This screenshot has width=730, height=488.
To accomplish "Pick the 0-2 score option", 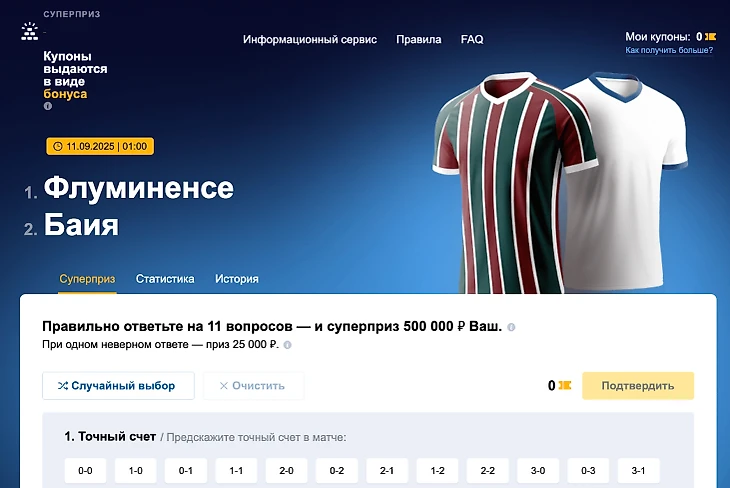I will (x=337, y=471).
